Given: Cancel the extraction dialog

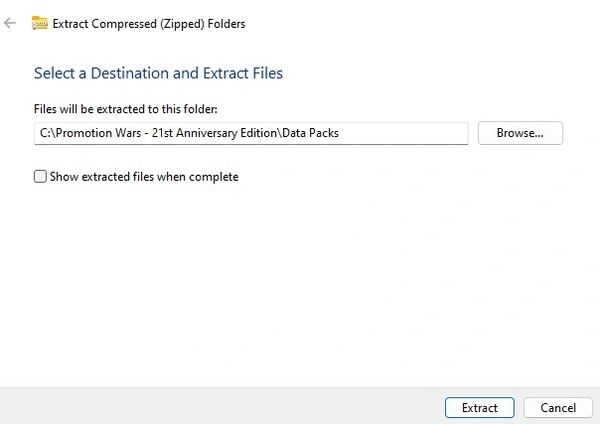Looking at the screenshot, I should click(x=558, y=408).
